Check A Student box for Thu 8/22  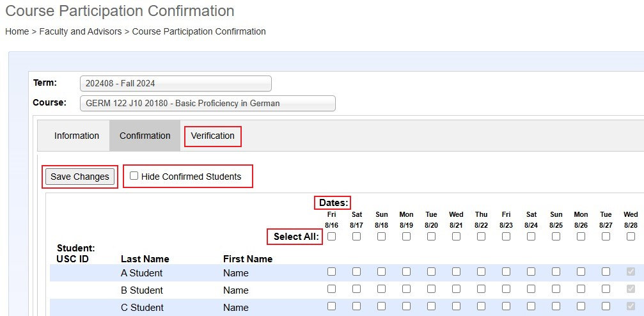tap(481, 272)
